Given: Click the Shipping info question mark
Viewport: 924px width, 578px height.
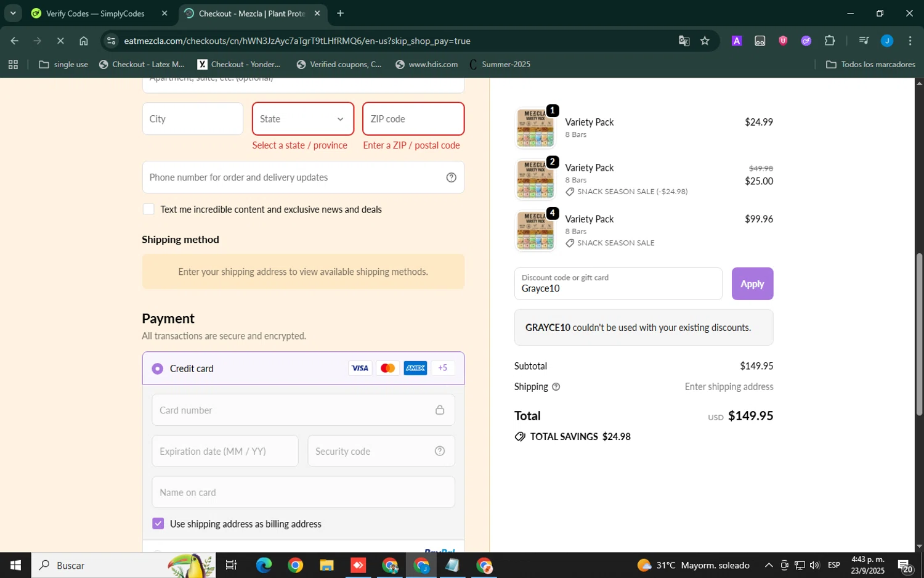Looking at the screenshot, I should (x=556, y=387).
